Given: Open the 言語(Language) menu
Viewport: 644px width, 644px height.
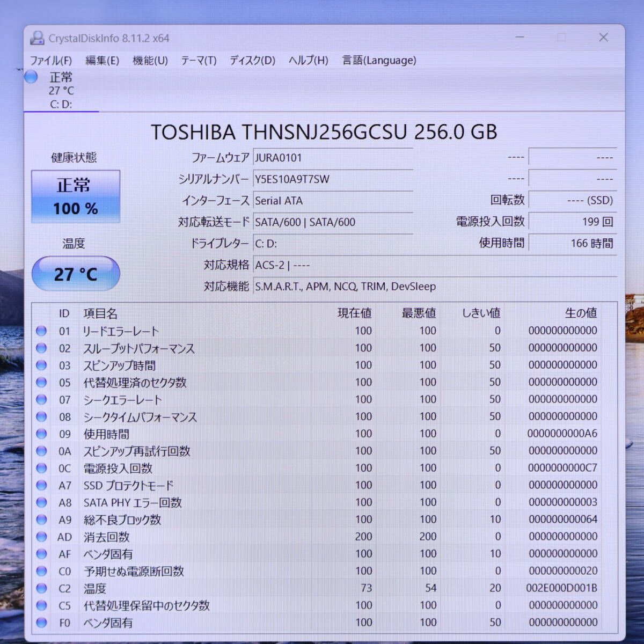Looking at the screenshot, I should [379, 60].
